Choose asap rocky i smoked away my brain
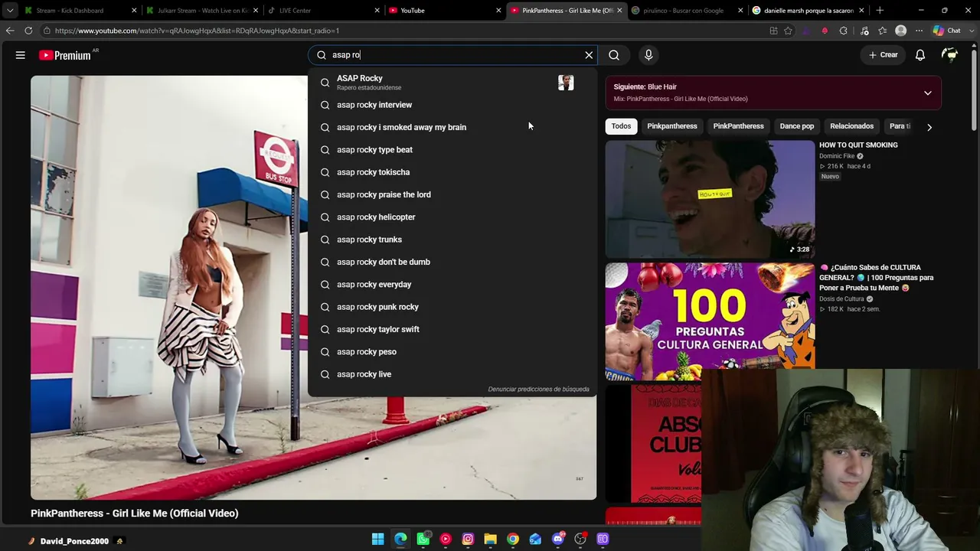980x551 pixels. [x=452, y=127]
